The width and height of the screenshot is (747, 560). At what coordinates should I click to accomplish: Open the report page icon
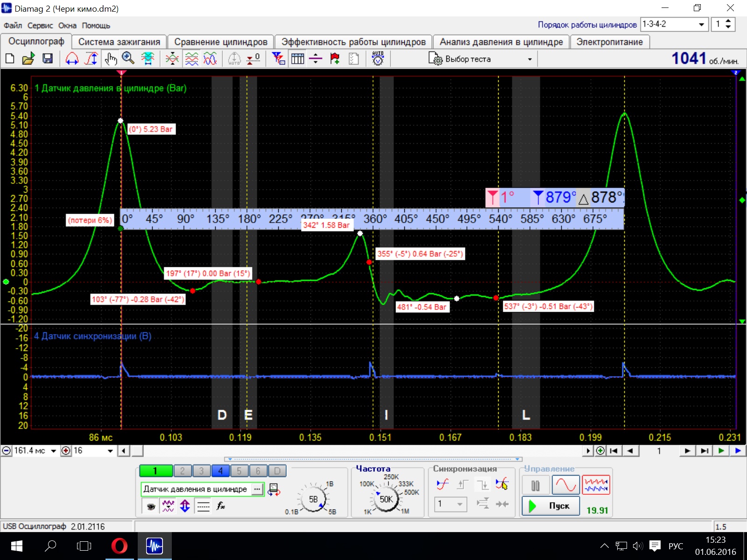click(x=354, y=59)
